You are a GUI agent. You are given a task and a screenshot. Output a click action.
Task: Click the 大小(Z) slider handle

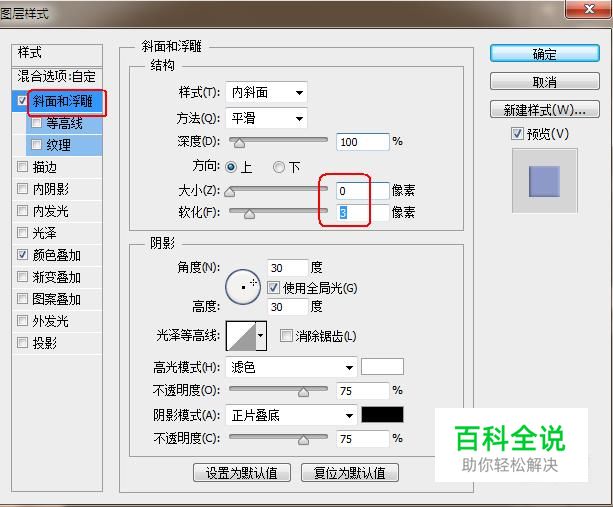pyautogui.click(x=230, y=192)
